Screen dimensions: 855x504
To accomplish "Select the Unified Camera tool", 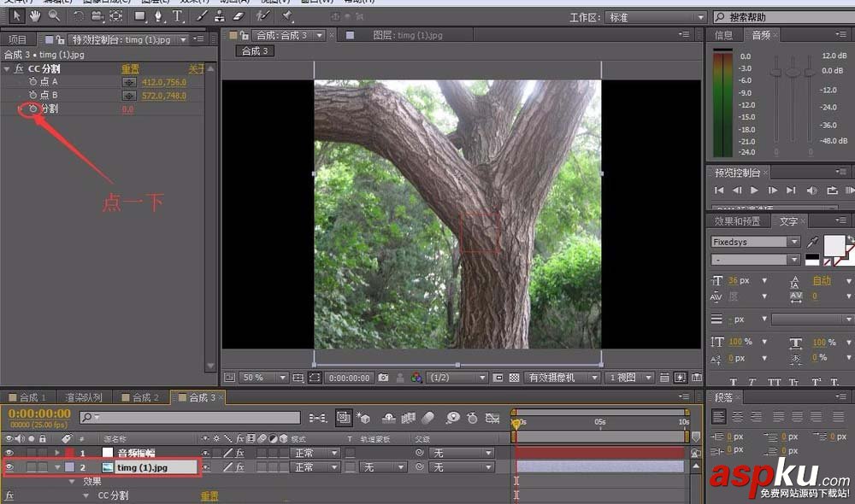I will coord(97,16).
